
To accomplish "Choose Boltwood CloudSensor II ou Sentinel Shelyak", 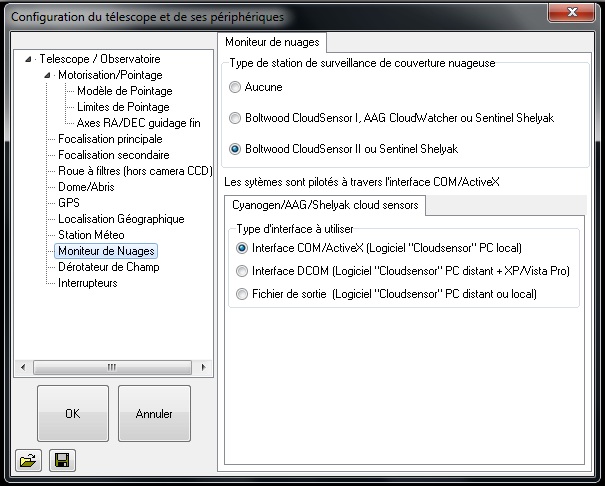I will tap(235, 149).
